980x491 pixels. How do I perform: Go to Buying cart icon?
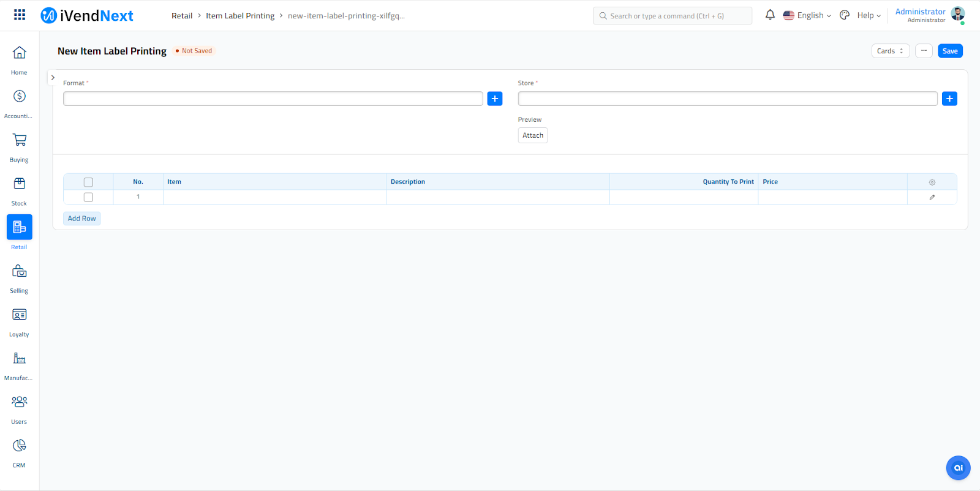coord(19,140)
